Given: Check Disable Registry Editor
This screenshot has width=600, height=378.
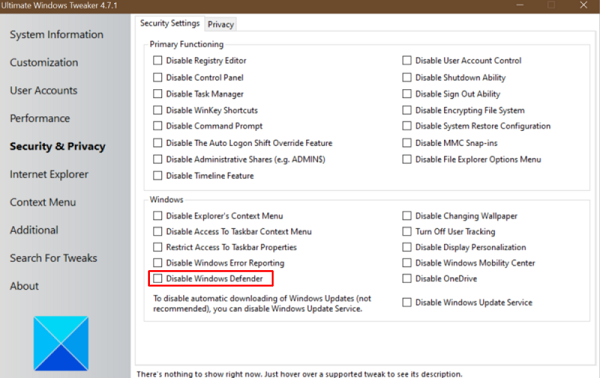Looking at the screenshot, I should (157, 60).
